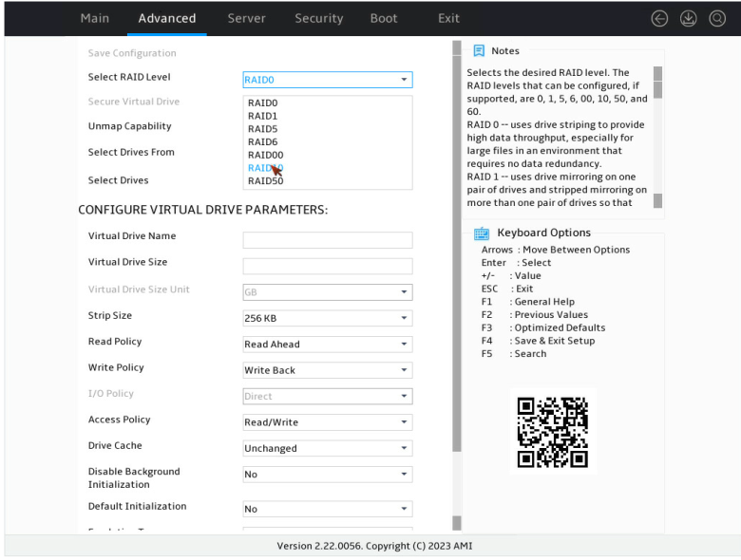Click the CONFIGURE VIRTUAL DRIVE PARAMETERS heading
The image size is (741, 560).
click(x=202, y=210)
